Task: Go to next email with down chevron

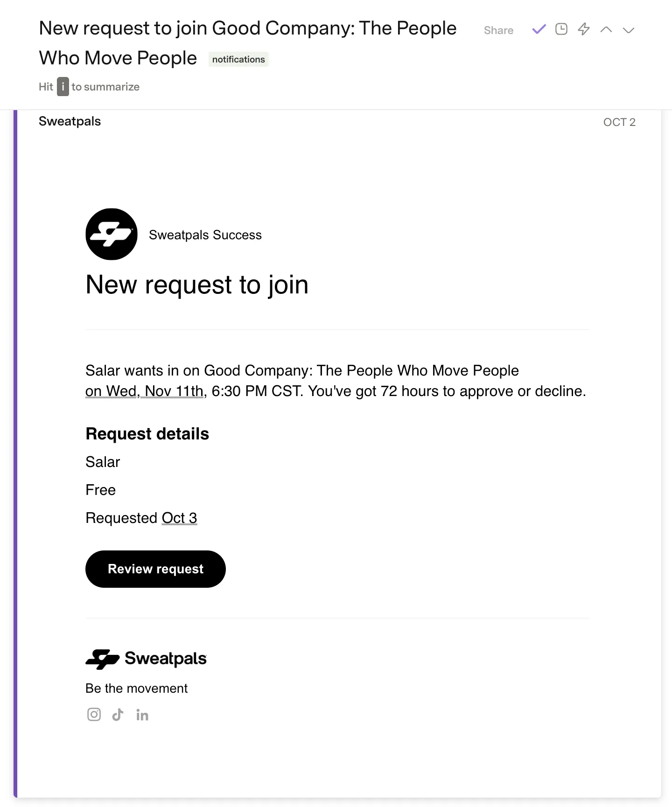Action: tap(629, 30)
